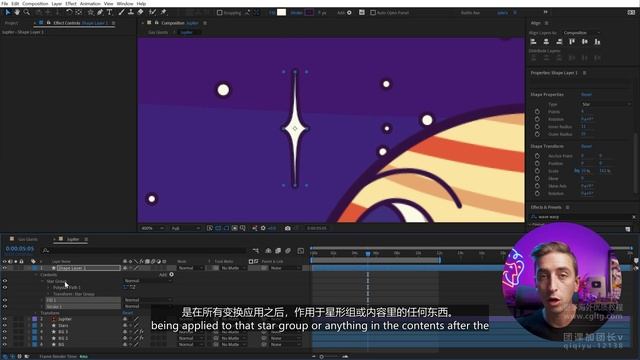Select the Clone Stamp tool
Viewport: 640px width, 360px height.
(131, 13)
